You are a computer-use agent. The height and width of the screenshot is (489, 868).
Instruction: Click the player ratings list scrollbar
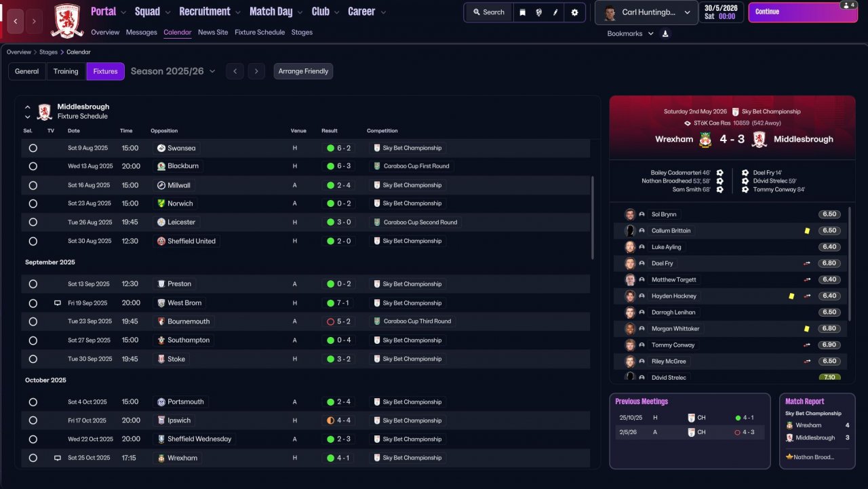[x=850, y=263]
